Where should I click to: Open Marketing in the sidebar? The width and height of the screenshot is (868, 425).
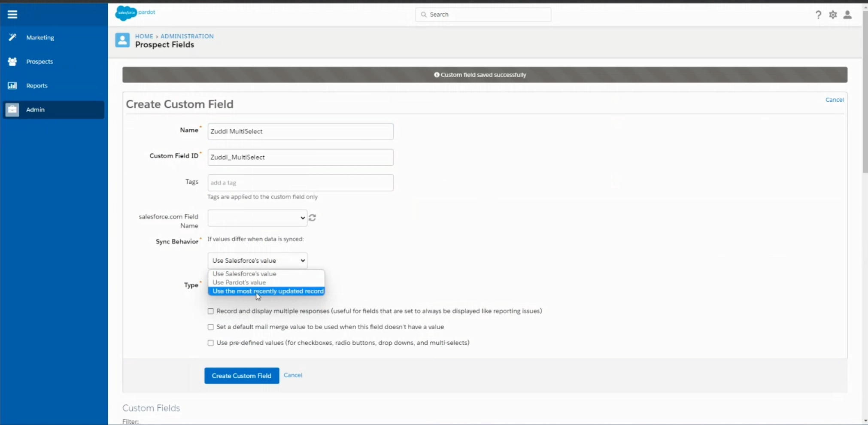tap(40, 38)
